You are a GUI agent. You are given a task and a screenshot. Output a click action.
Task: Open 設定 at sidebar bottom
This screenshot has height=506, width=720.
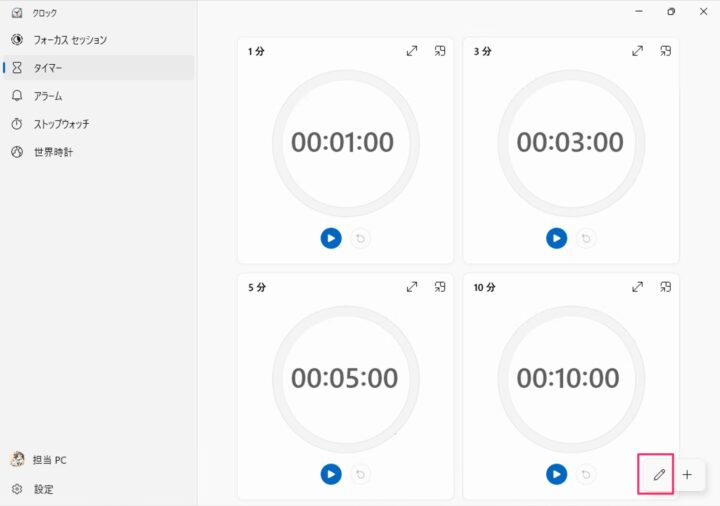43,489
